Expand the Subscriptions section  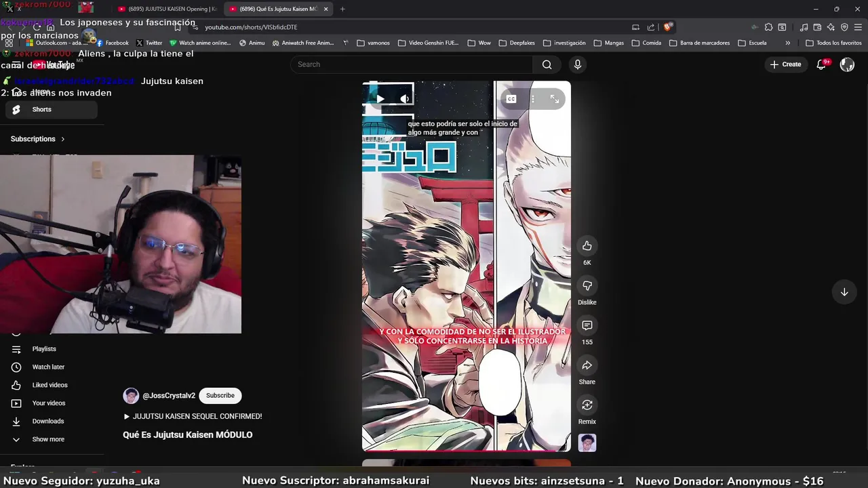pos(38,139)
